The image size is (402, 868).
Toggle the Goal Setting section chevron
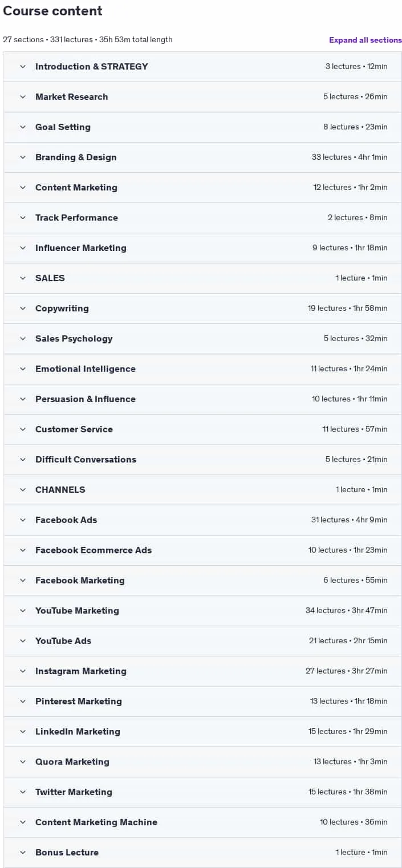tap(23, 127)
